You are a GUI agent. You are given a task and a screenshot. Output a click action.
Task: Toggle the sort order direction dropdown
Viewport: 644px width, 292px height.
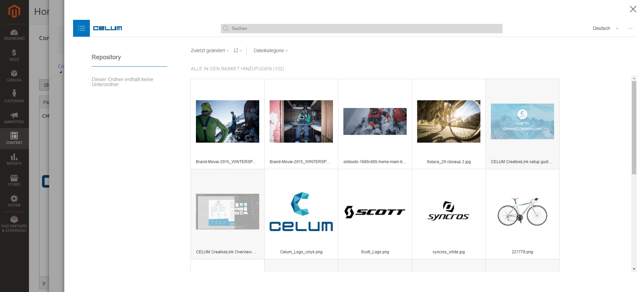coord(237,50)
